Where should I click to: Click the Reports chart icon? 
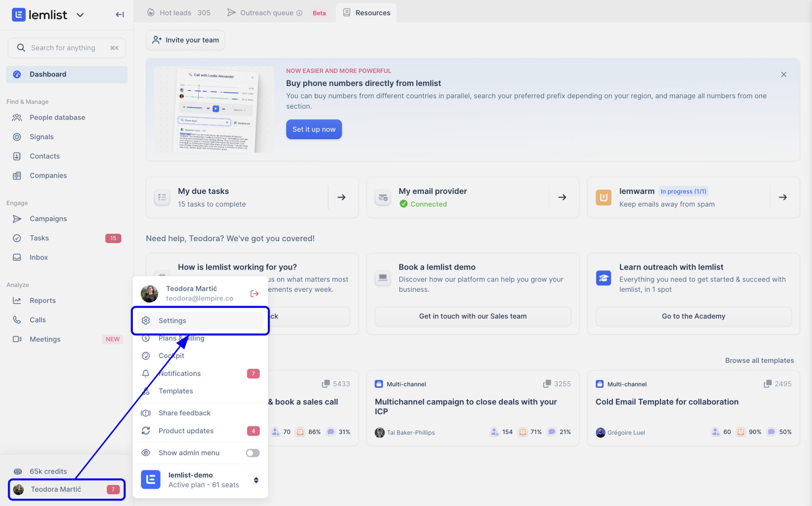click(17, 301)
